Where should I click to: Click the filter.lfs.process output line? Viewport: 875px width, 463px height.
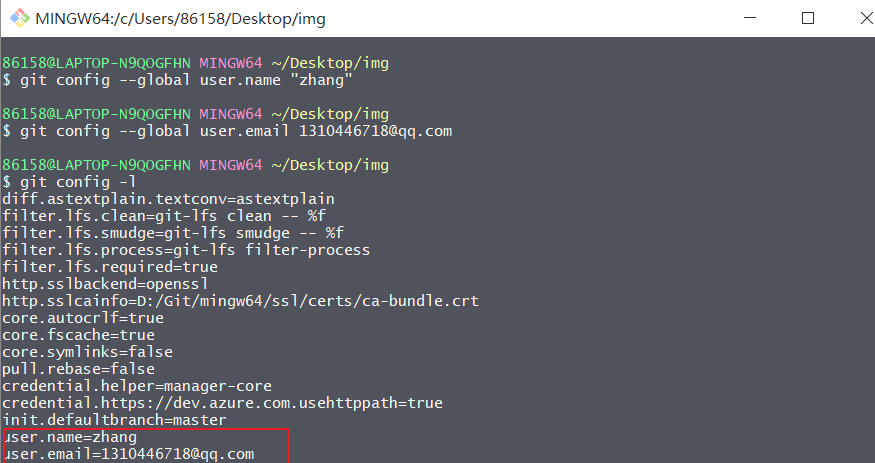click(185, 250)
